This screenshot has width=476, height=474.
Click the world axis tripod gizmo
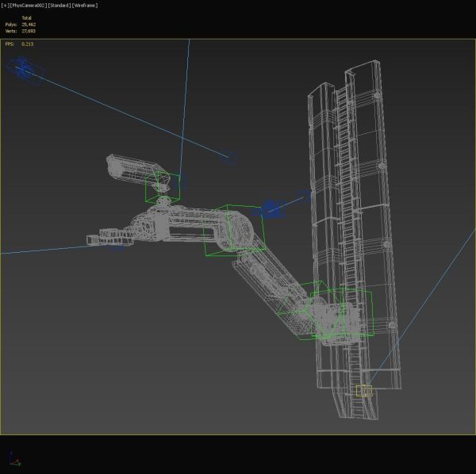[14, 459]
